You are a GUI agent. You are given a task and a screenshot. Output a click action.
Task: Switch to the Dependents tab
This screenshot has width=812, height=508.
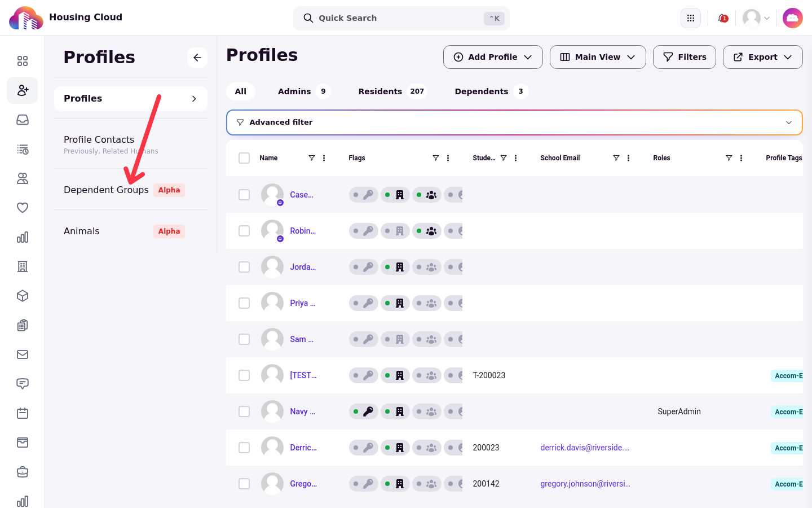[x=491, y=91]
